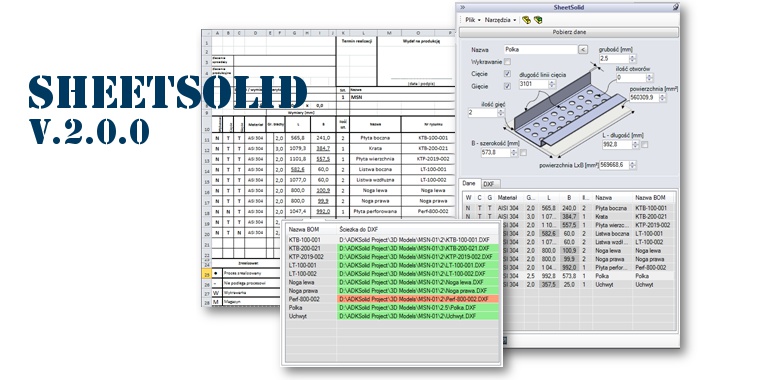Screen dimensions: 770x380
Task: Click the Pobierz dane button
Action: pyautogui.click(x=569, y=32)
